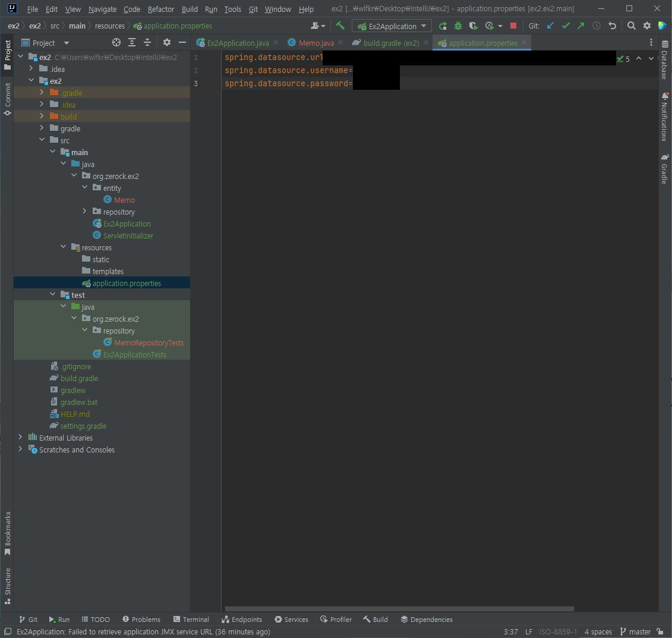The image size is (672, 638).
Task: Select ServletInitializer class in tree
Action: [128, 236]
